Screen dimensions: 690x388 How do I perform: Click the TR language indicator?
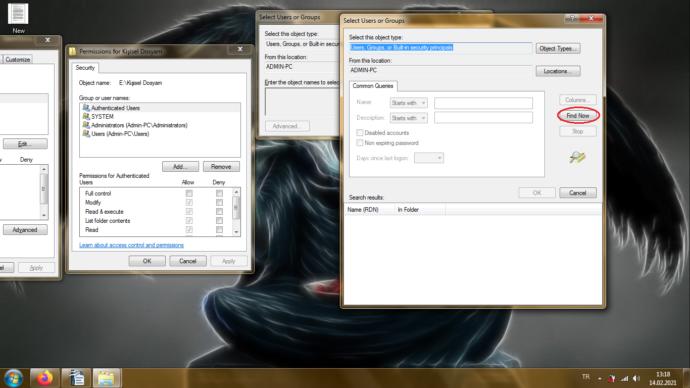click(x=585, y=377)
